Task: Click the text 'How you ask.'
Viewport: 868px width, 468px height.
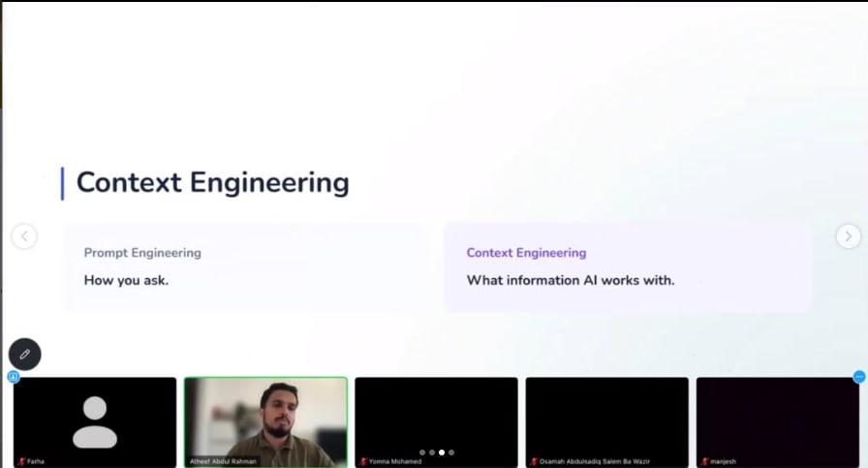Action: click(x=126, y=280)
